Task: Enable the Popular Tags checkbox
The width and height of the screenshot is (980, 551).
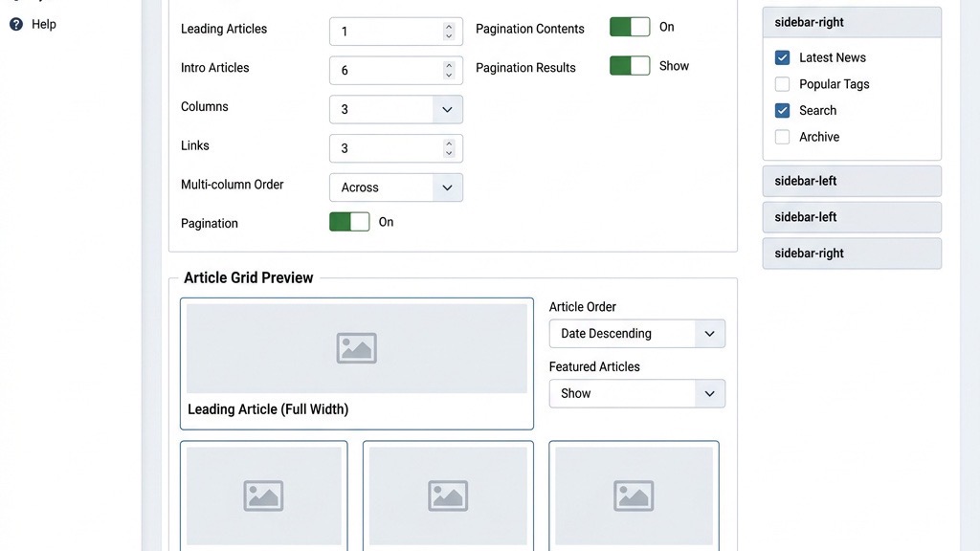Action: tap(782, 84)
